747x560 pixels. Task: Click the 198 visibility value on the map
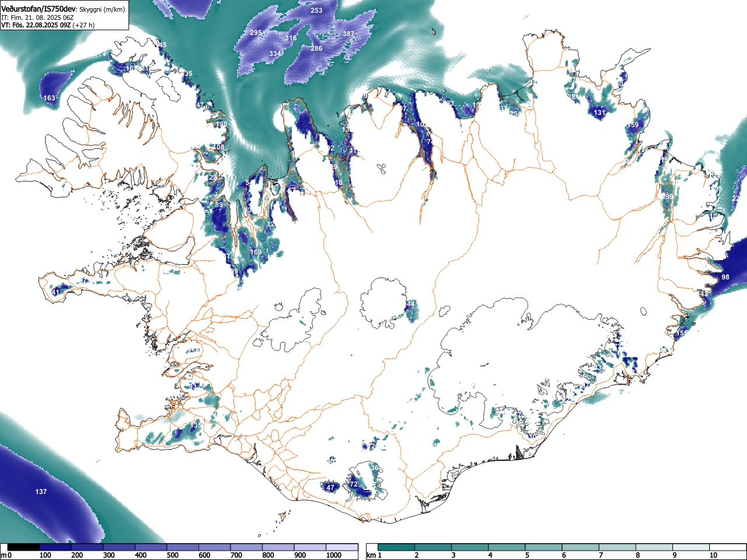click(221, 124)
